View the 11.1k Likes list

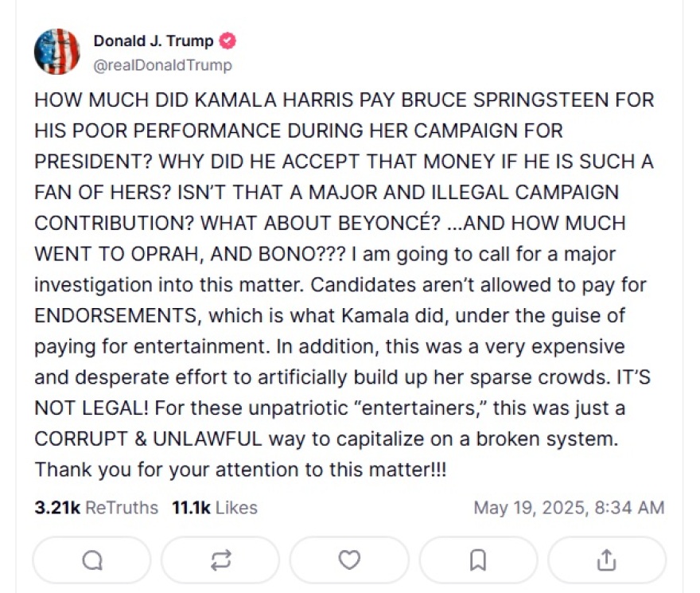click(215, 508)
